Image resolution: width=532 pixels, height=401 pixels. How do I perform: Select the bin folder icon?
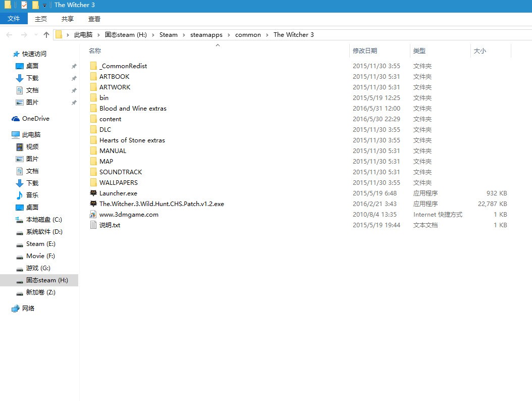click(x=94, y=98)
